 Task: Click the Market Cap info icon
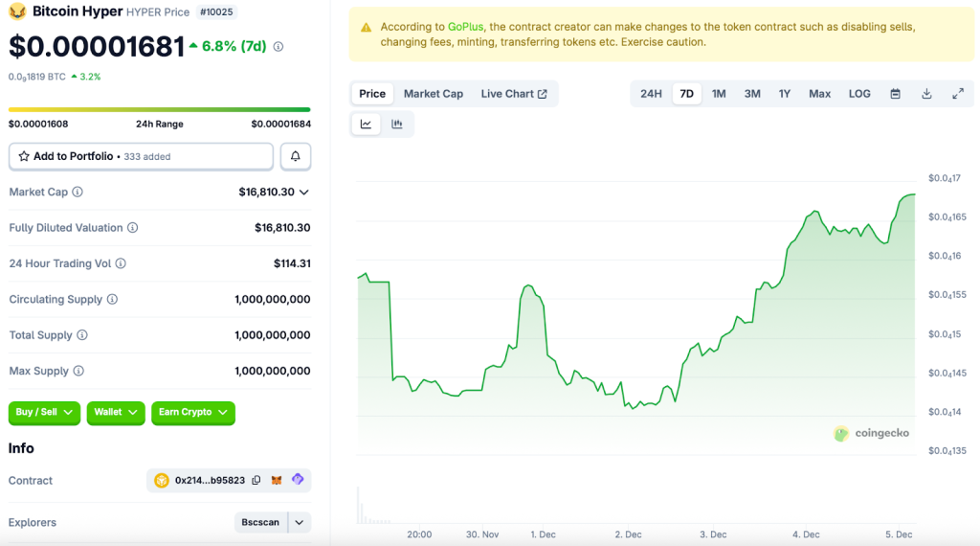click(x=78, y=192)
